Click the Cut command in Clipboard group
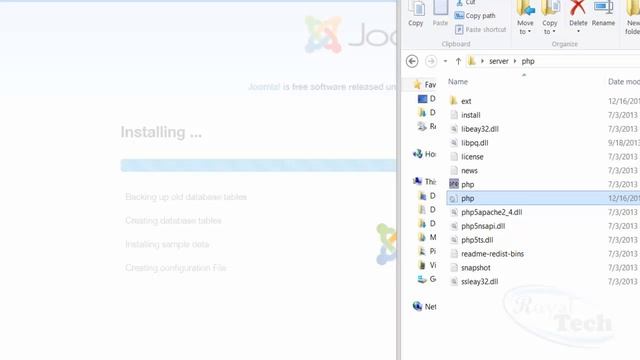The height and width of the screenshot is (360, 640). (465, 3)
